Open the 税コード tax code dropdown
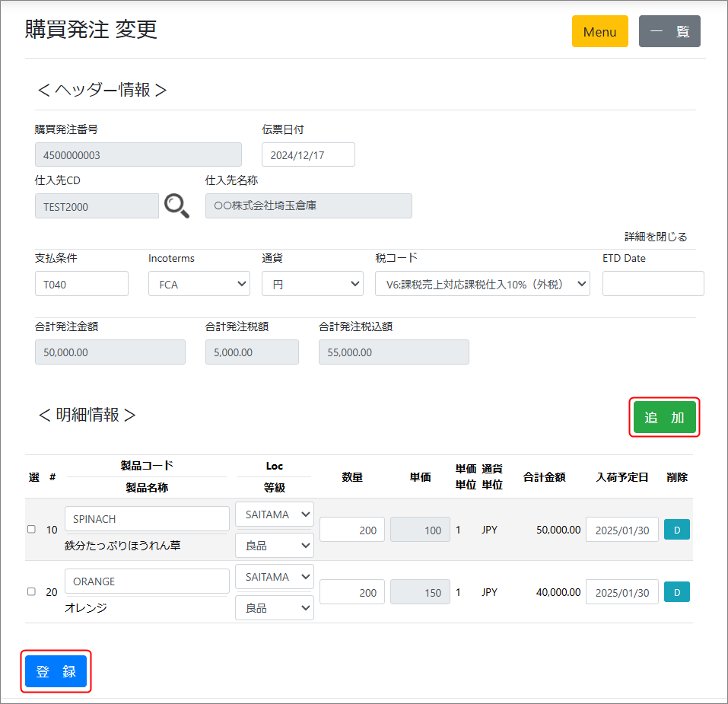This screenshot has height=704, width=728. coord(482,284)
